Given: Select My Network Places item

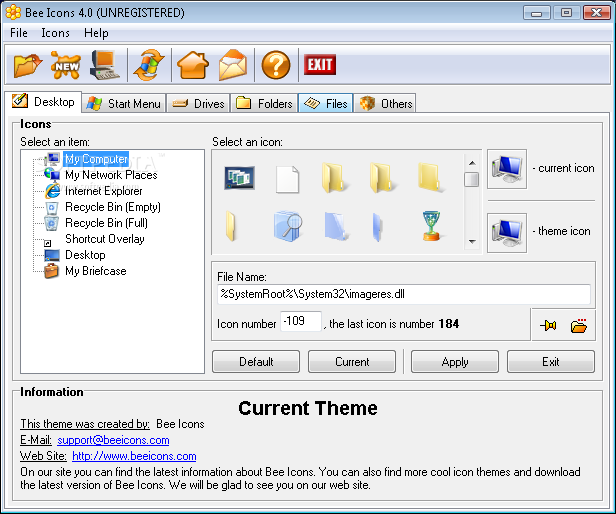Looking at the screenshot, I should (x=111, y=175).
